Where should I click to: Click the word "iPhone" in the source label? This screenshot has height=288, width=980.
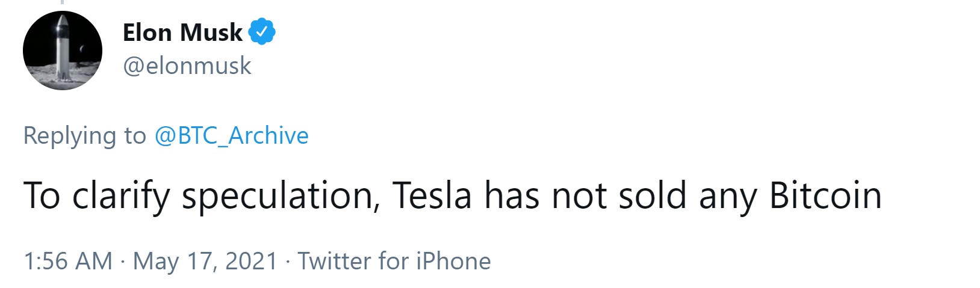pyautogui.click(x=453, y=262)
